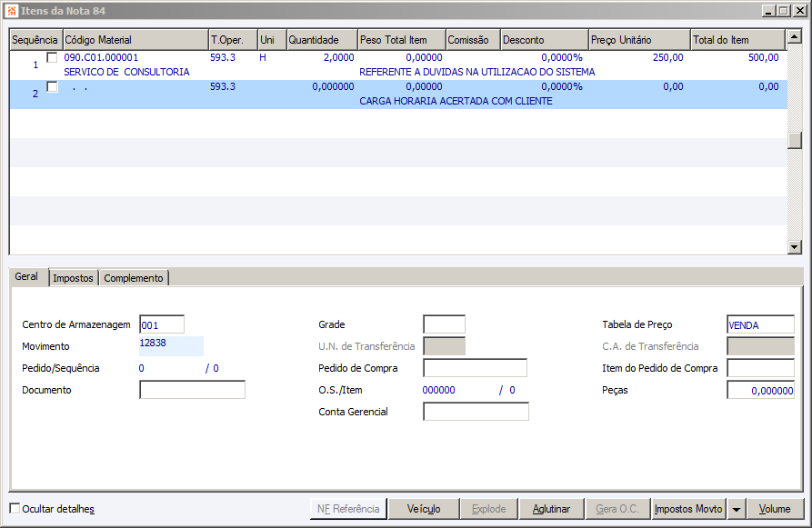Click the Peças value field
Screen dimensions: 812x528
point(760,390)
